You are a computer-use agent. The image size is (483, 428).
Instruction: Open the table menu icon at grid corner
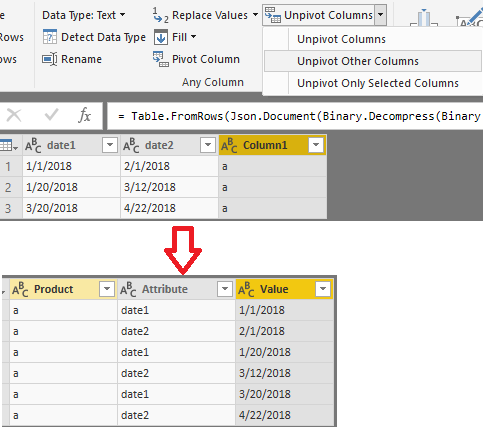(x=8, y=146)
